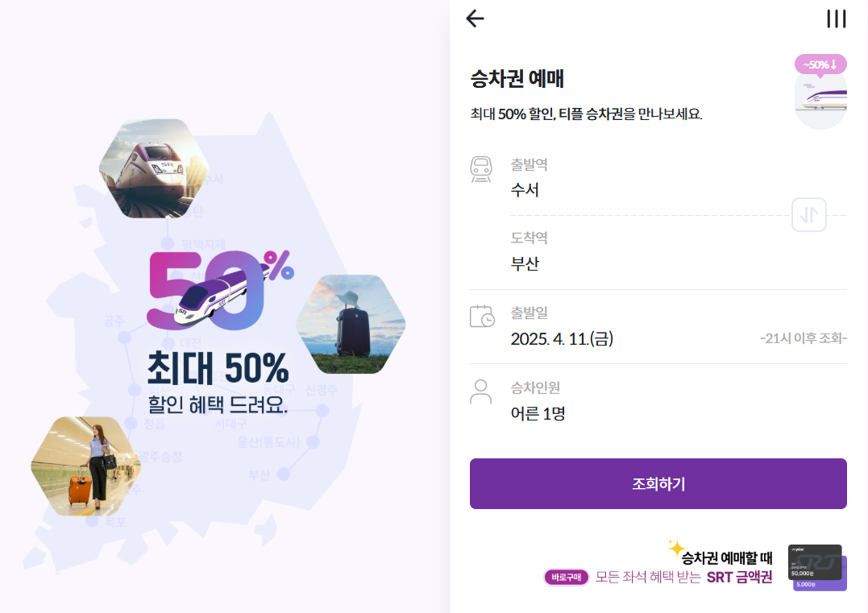Click the calendar icon beside 출발일
Image resolution: width=868 pixels, height=613 pixels.
[x=481, y=317]
